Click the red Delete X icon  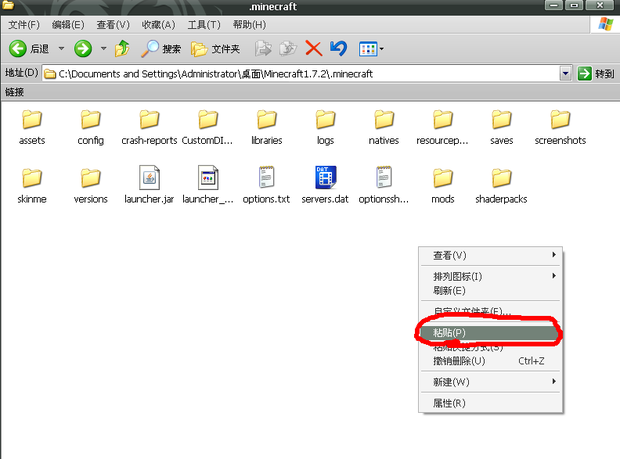pos(314,49)
